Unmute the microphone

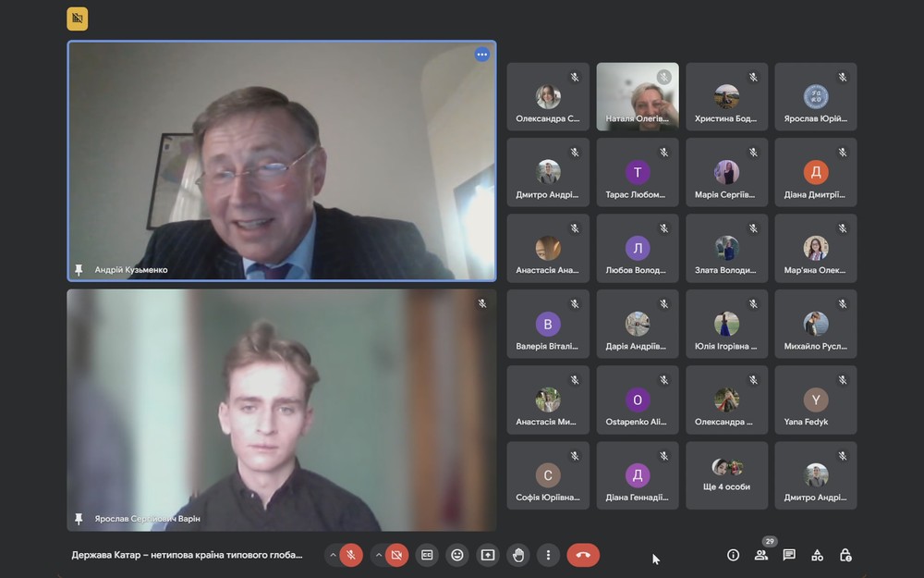pos(351,555)
